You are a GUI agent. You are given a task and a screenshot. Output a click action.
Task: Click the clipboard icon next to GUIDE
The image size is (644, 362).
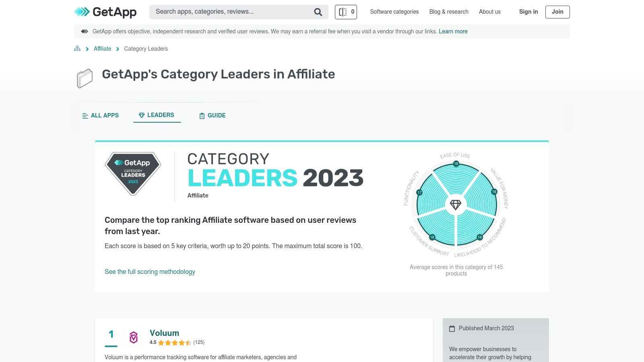(202, 115)
